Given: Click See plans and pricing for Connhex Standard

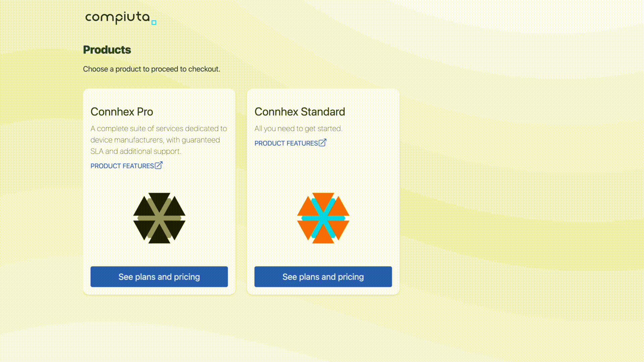Looking at the screenshot, I should click(323, 277).
